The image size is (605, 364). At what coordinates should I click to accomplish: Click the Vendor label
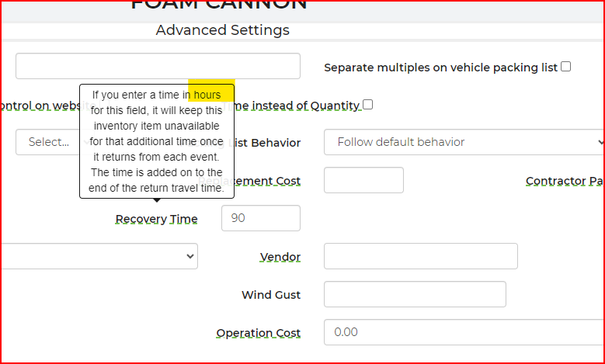[280, 257]
